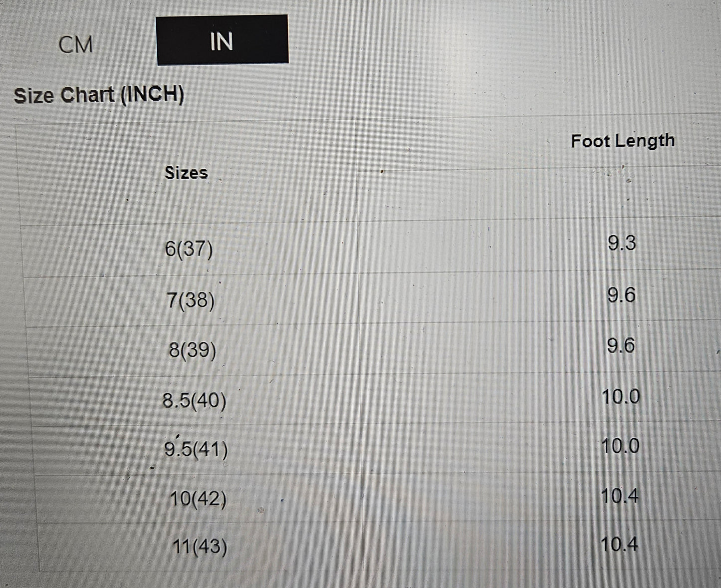
Task: Select the IN unit tab
Action: 222,40
